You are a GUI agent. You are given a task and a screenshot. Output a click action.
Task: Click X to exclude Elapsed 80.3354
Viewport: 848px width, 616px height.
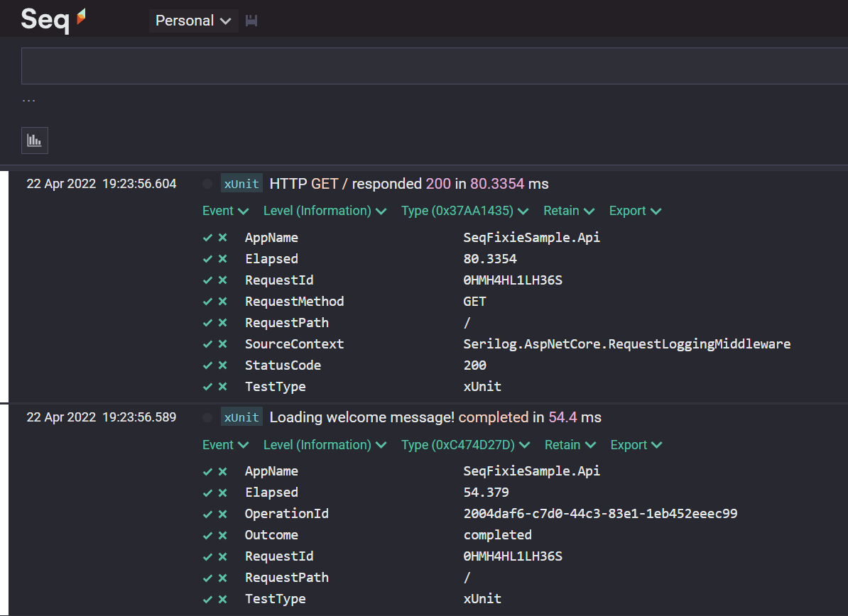222,259
